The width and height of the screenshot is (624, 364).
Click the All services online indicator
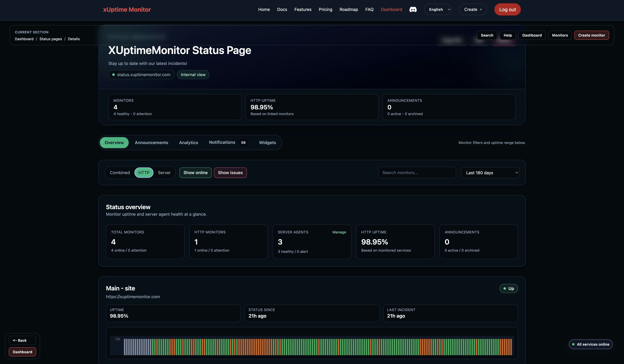coord(591,344)
